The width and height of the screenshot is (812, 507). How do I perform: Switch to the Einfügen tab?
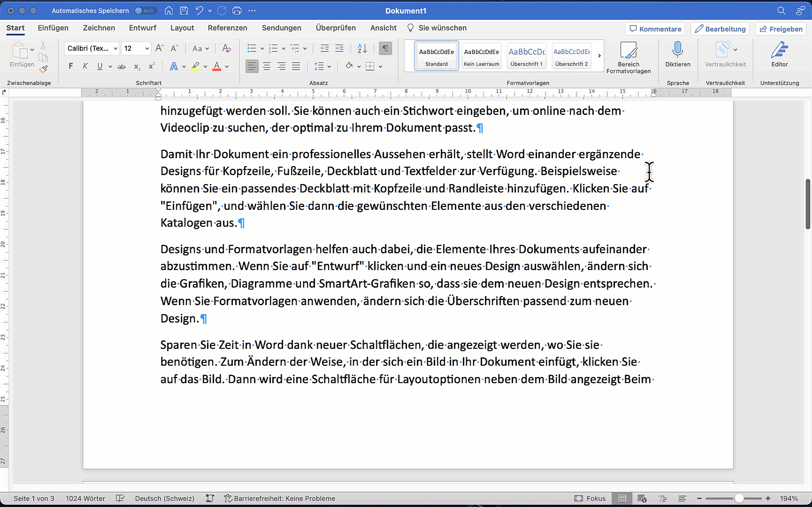53,28
